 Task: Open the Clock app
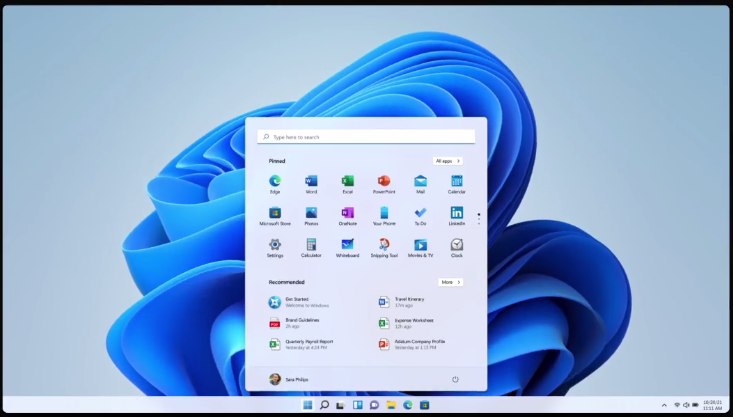tap(457, 248)
